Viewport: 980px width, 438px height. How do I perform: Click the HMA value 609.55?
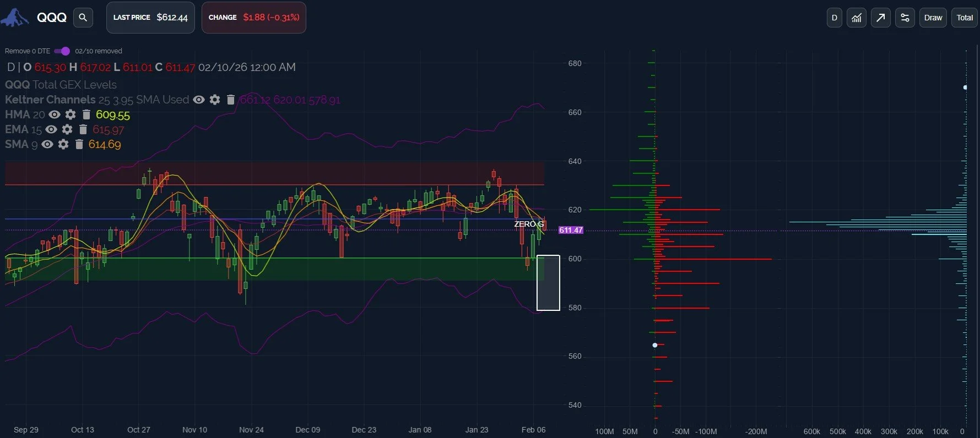coord(113,115)
